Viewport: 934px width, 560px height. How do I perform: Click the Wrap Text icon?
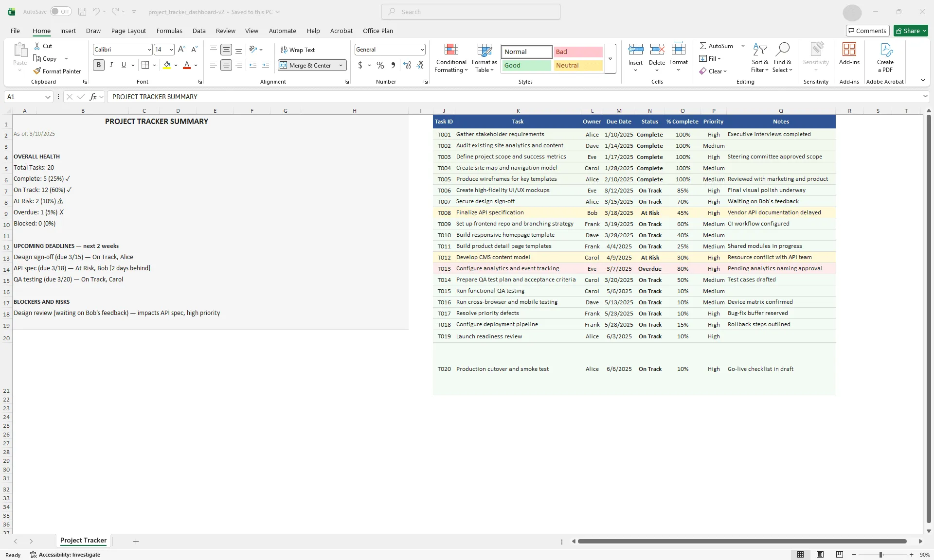click(x=298, y=49)
